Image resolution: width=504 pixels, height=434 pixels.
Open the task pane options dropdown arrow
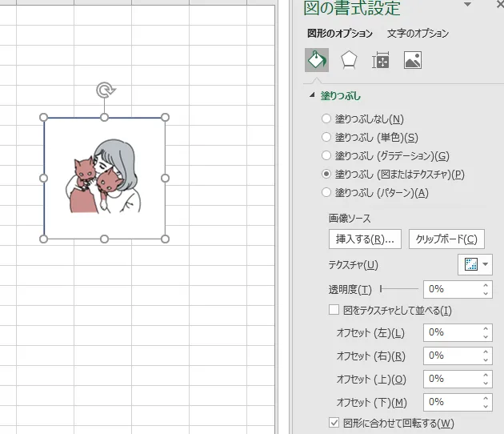(468, 5)
